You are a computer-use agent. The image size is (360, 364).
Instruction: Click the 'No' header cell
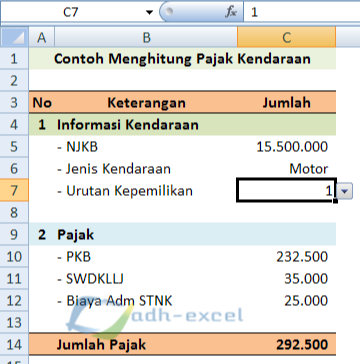click(x=42, y=103)
